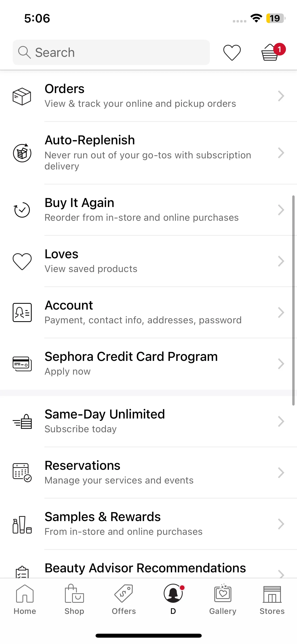Viewport: 297px width, 644px height.
Task: Tap the Same-Day Unlimited delivery bag icon
Action: pos(22,421)
